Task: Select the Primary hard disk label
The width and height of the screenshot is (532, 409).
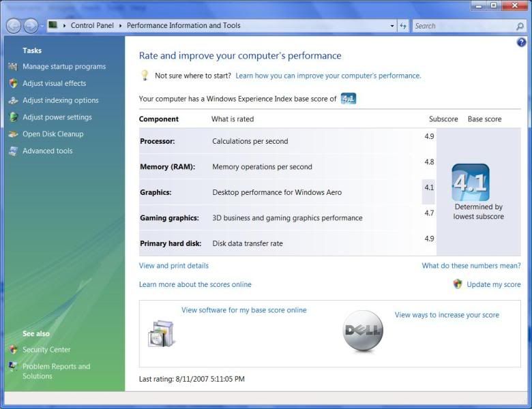Action: pyautogui.click(x=171, y=243)
